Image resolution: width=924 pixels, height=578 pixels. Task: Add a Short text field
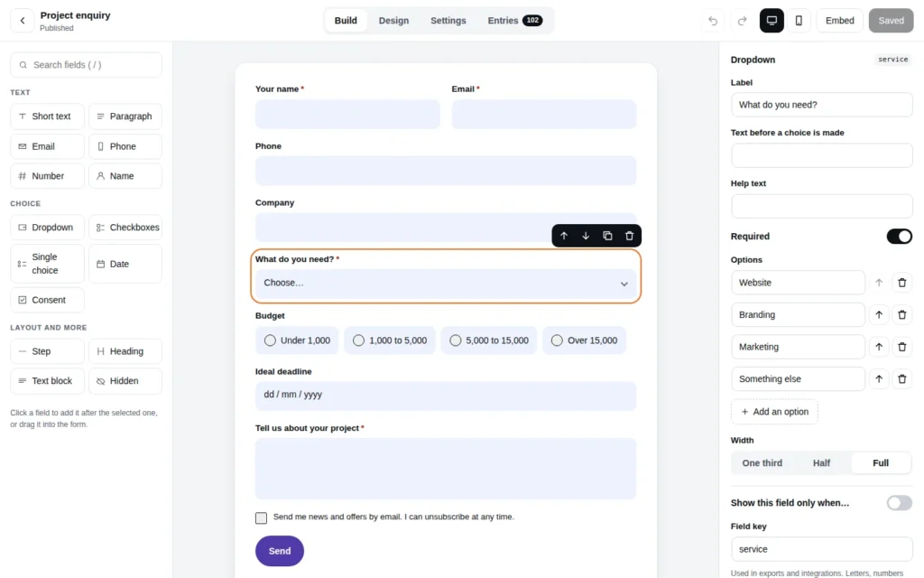point(47,117)
